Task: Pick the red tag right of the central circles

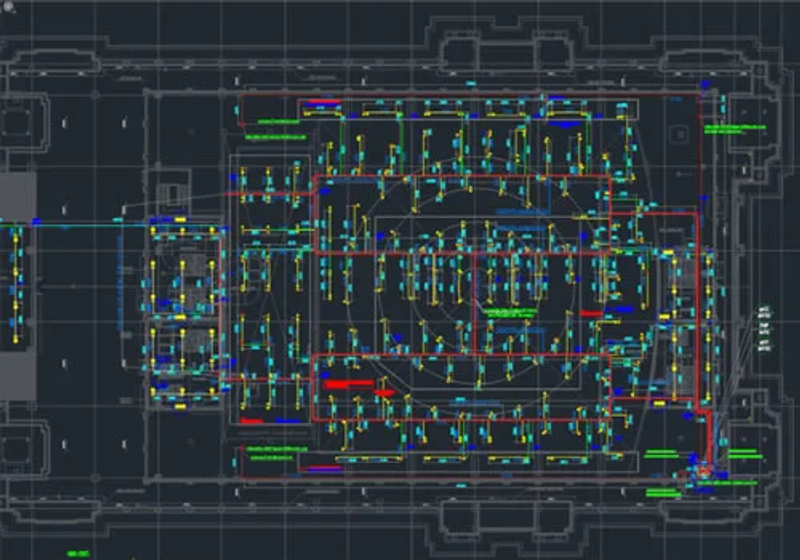Action: [591, 314]
